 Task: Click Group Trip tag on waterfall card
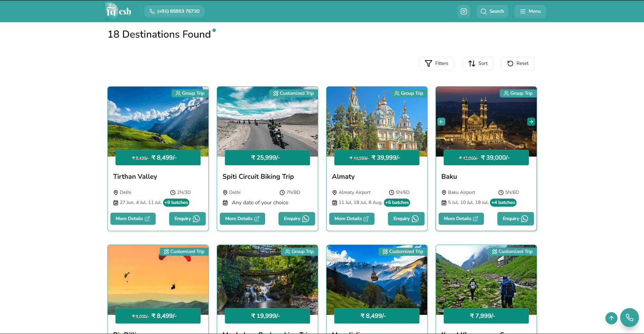[x=299, y=252]
